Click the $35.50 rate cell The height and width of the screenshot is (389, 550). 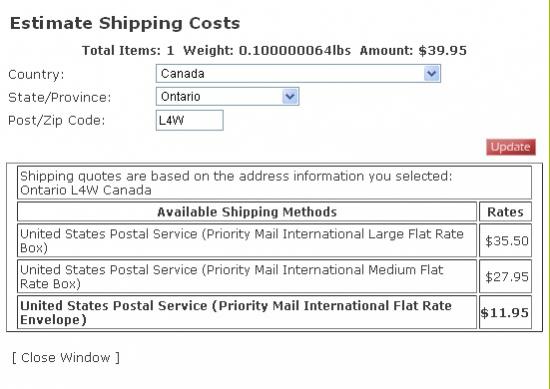(505, 241)
